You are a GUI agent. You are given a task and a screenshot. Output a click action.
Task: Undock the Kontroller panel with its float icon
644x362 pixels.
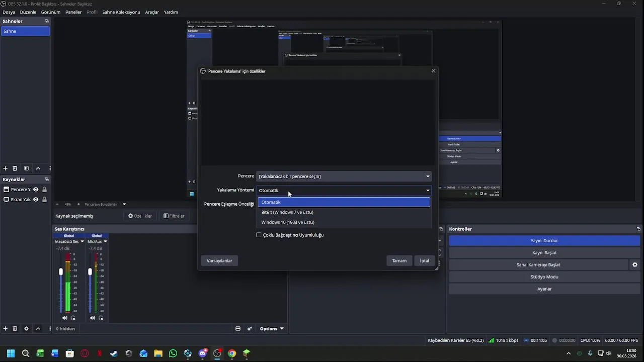pyautogui.click(x=638, y=229)
